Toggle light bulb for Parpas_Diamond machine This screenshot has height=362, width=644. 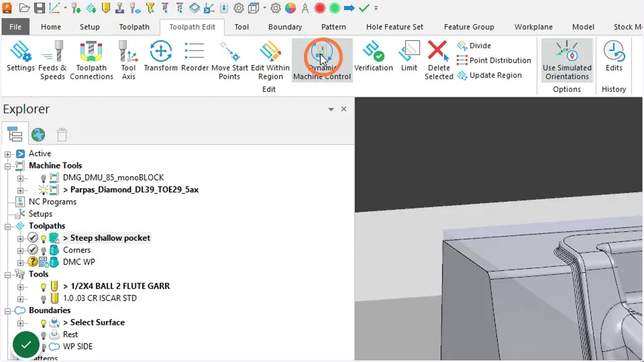(x=43, y=190)
